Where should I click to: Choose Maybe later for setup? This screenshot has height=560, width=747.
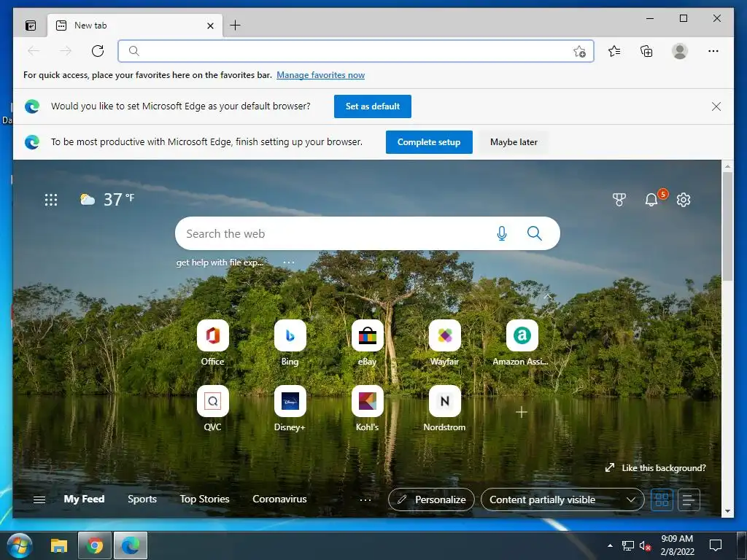[x=514, y=142]
